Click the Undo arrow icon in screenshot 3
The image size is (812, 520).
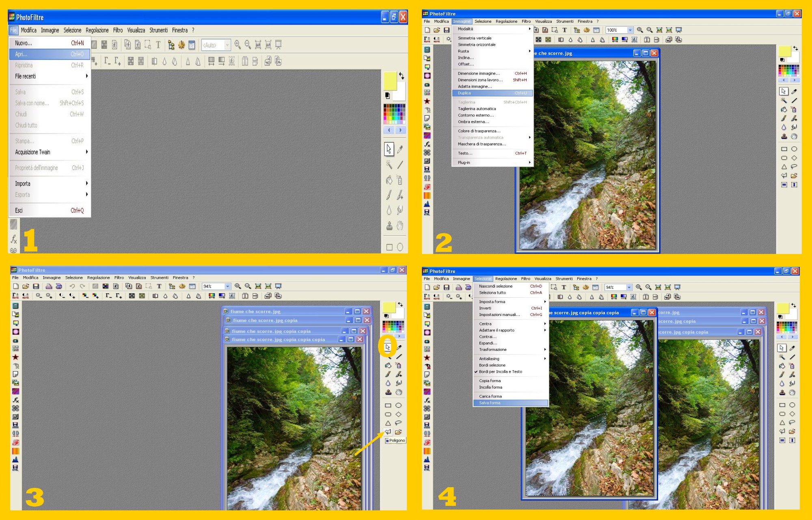(72, 286)
